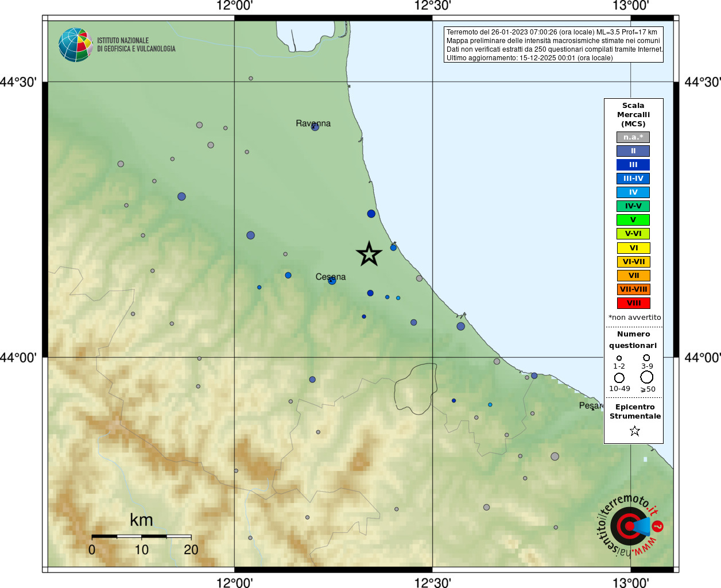Click the '*non avvertito' legend note
The width and height of the screenshot is (721, 588).
click(x=634, y=318)
